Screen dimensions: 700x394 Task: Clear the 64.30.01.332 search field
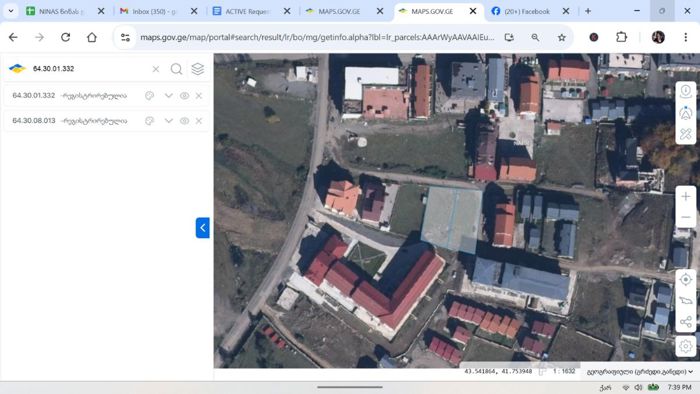click(156, 69)
